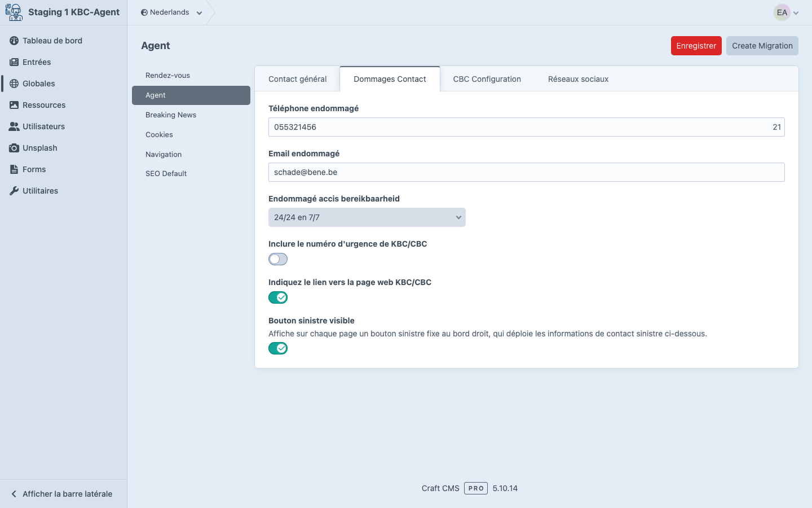This screenshot has height=508, width=812.
Task: Open the Utilisateurs page
Action: (x=63, y=126)
